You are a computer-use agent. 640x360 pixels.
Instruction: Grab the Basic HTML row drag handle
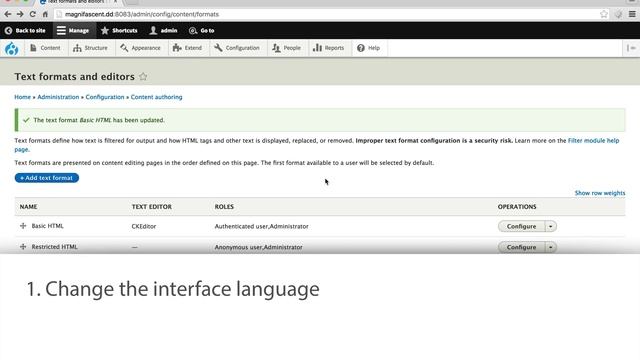[23, 226]
